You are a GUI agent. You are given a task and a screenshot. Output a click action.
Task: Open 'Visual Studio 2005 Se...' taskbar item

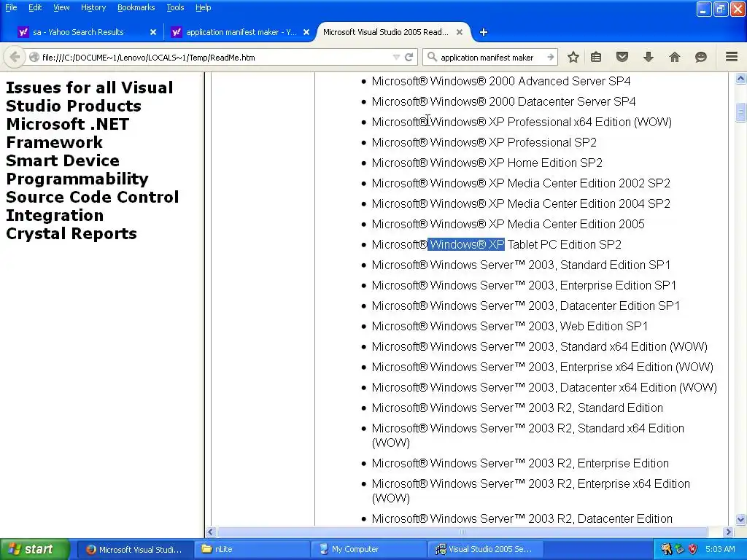point(485,549)
